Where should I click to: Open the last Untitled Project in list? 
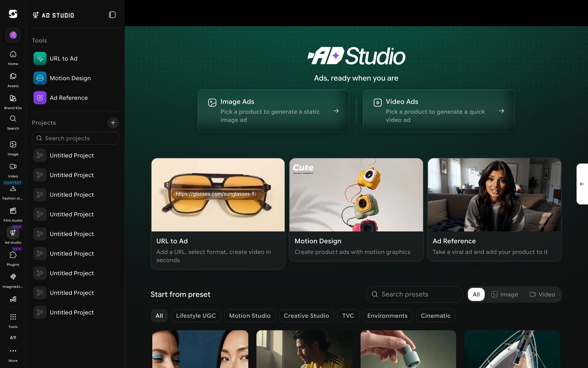point(75,312)
